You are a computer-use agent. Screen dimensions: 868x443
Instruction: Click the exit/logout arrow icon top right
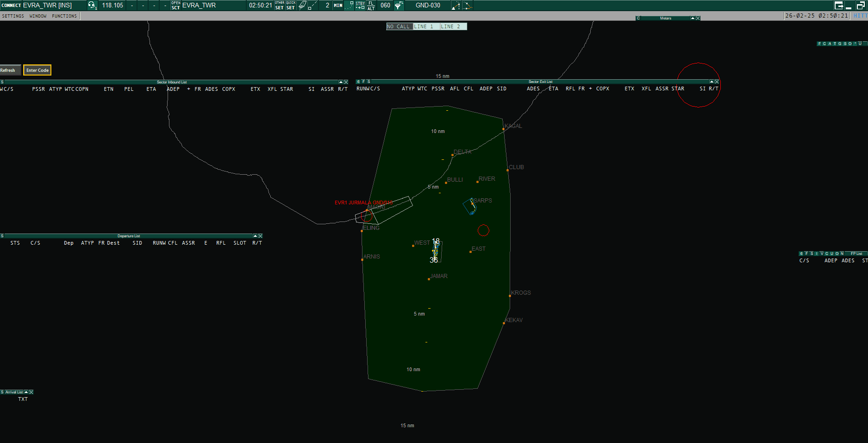[x=839, y=5]
